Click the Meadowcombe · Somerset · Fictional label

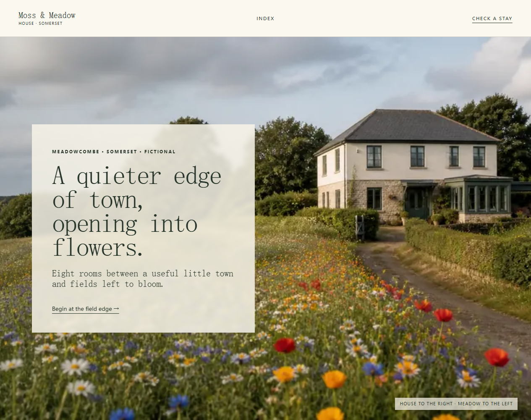tap(114, 152)
